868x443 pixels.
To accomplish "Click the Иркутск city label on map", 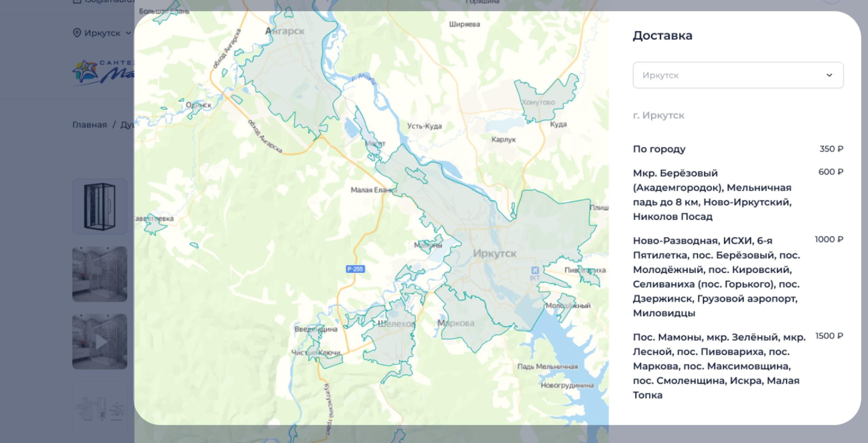I will pyautogui.click(x=494, y=254).
